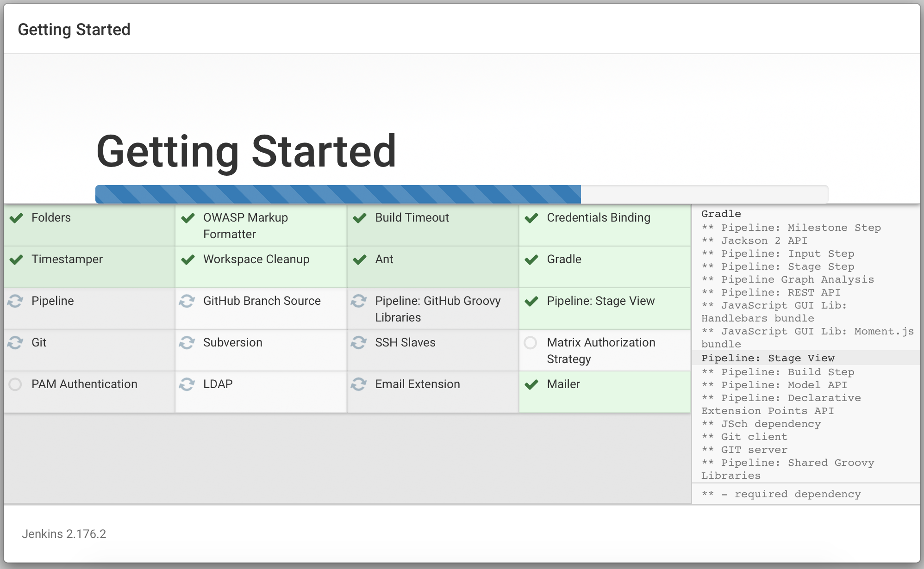924x569 pixels.
Task: Click the Getting Started dialog title
Action: coord(74,30)
